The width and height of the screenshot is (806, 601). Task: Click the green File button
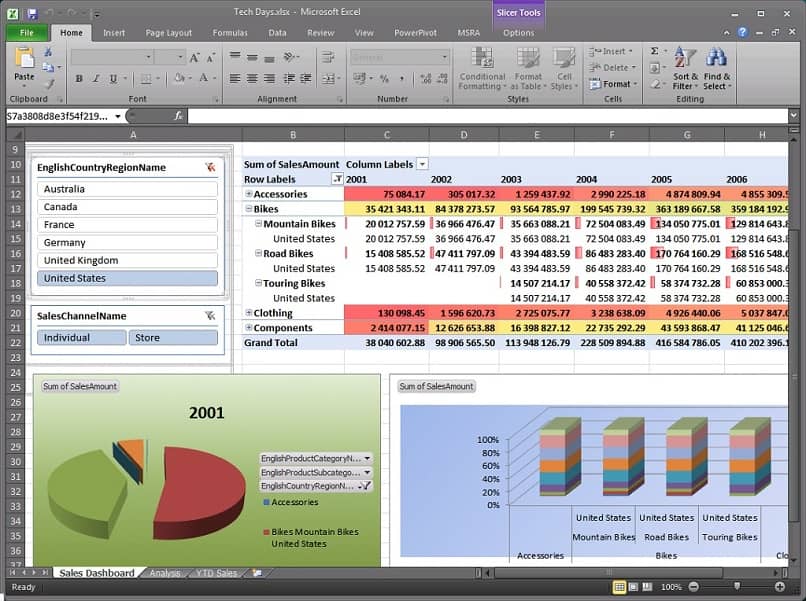tap(27, 33)
